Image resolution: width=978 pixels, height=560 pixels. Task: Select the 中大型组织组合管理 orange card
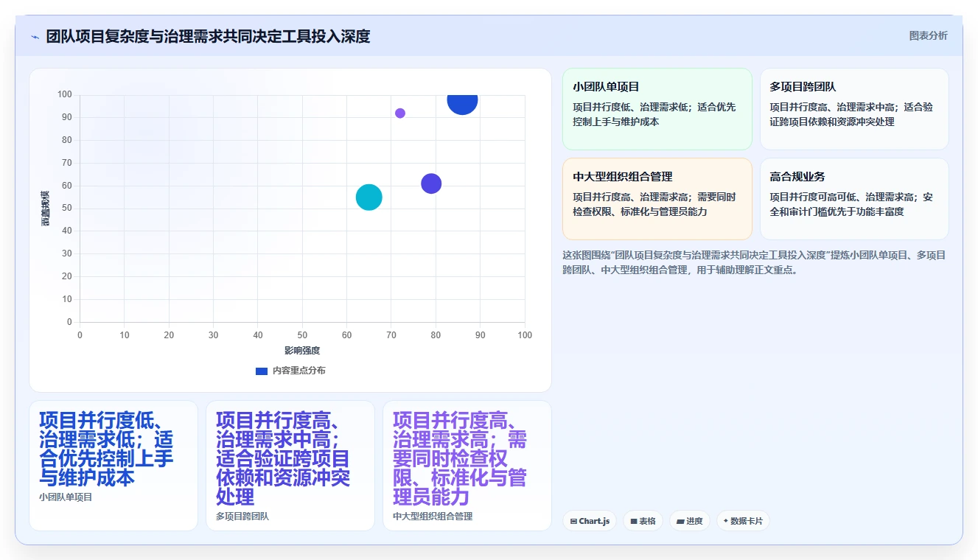pos(657,199)
